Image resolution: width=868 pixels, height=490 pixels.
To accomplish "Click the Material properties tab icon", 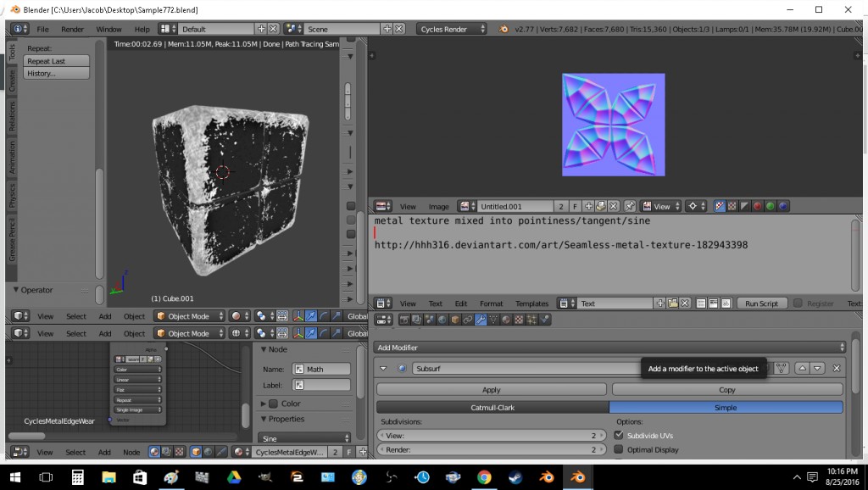I will click(506, 320).
